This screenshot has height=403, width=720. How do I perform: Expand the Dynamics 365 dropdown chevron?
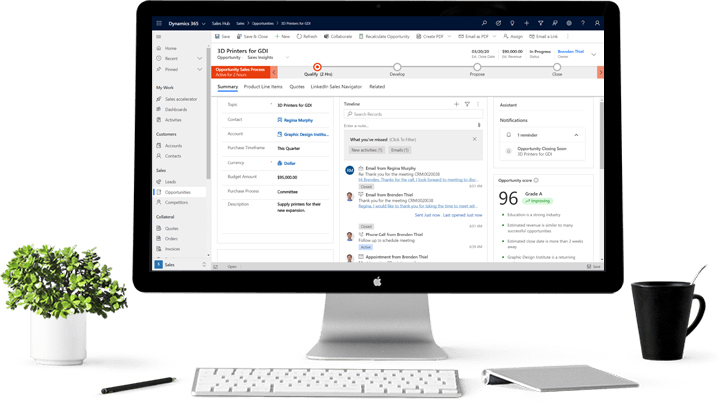coord(203,24)
